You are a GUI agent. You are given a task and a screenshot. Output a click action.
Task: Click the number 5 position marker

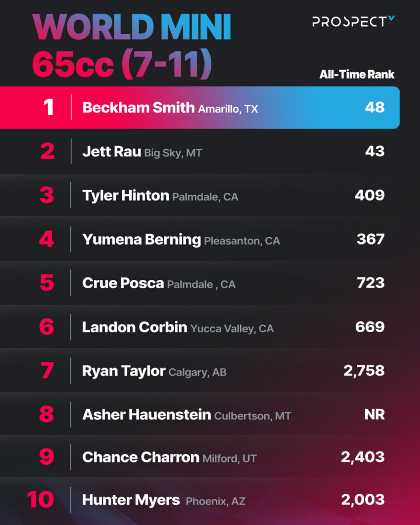(47, 283)
